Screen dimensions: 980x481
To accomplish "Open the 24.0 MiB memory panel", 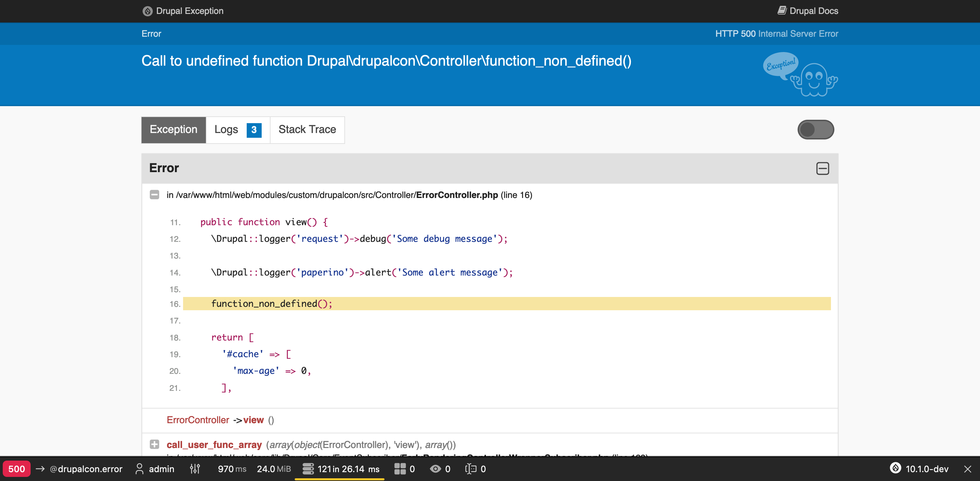I will pos(274,469).
